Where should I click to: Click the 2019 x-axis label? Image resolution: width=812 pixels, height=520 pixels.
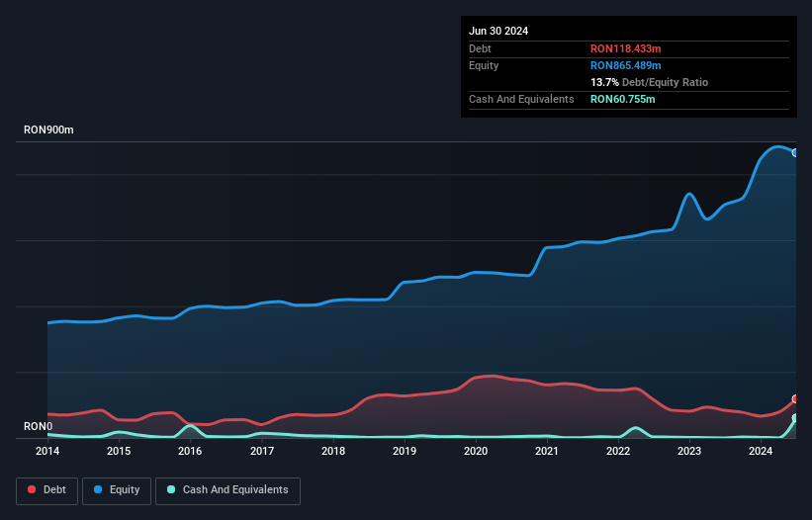[x=405, y=451]
